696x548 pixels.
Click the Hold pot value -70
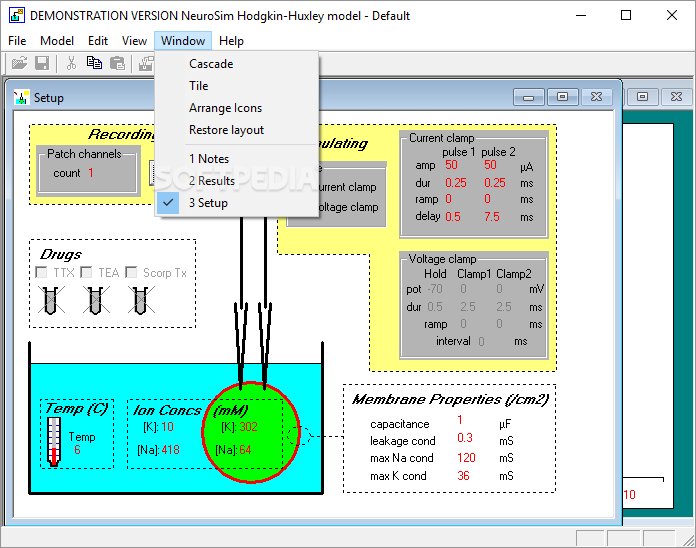tap(435, 289)
